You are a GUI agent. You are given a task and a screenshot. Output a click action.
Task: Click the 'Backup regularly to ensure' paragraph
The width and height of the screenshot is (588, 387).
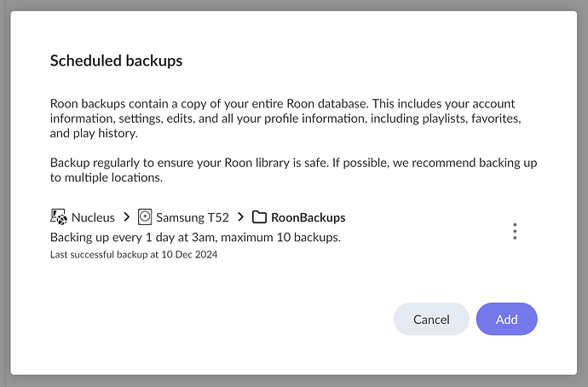294,170
